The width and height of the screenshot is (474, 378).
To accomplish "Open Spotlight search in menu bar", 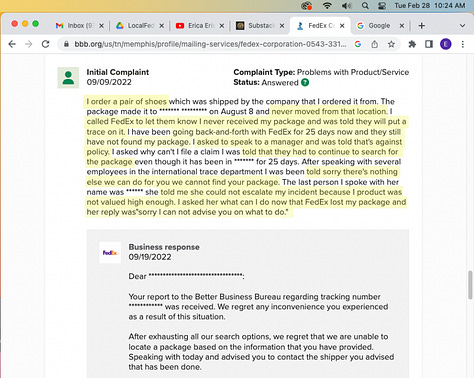I will [x=365, y=6].
